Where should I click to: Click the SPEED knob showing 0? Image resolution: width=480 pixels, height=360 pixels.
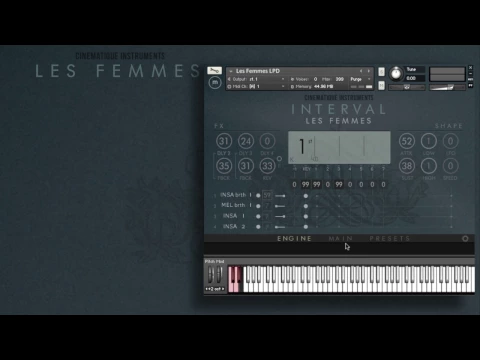coord(450,166)
